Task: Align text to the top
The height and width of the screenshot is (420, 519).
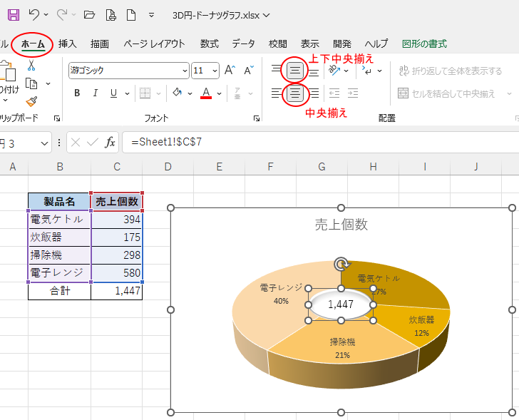Action: click(x=276, y=69)
